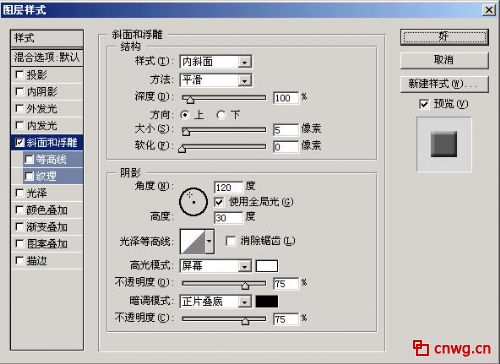500x364 pixels.
Task: Click 新建样式 new style button
Action: tap(444, 84)
